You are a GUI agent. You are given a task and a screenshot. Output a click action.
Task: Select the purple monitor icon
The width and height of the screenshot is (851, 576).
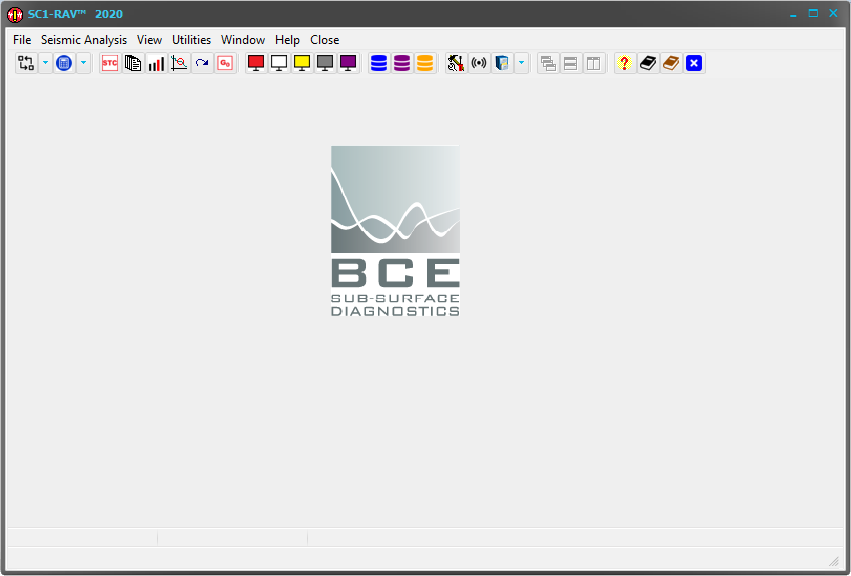(348, 64)
